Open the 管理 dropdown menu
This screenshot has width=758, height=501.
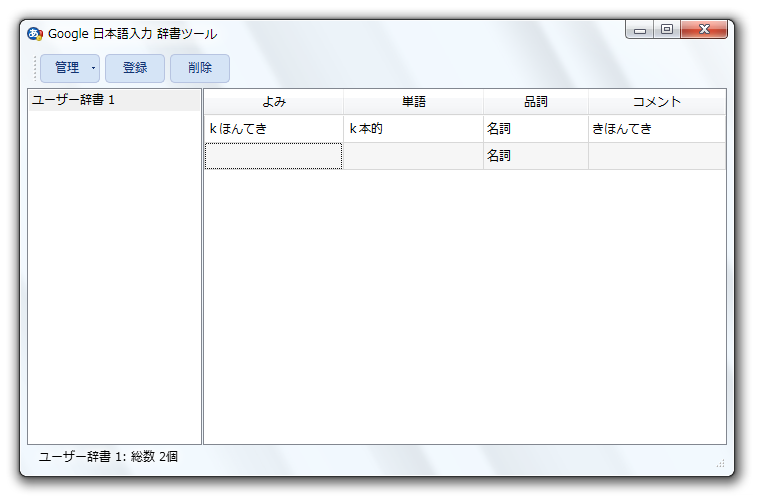point(70,68)
